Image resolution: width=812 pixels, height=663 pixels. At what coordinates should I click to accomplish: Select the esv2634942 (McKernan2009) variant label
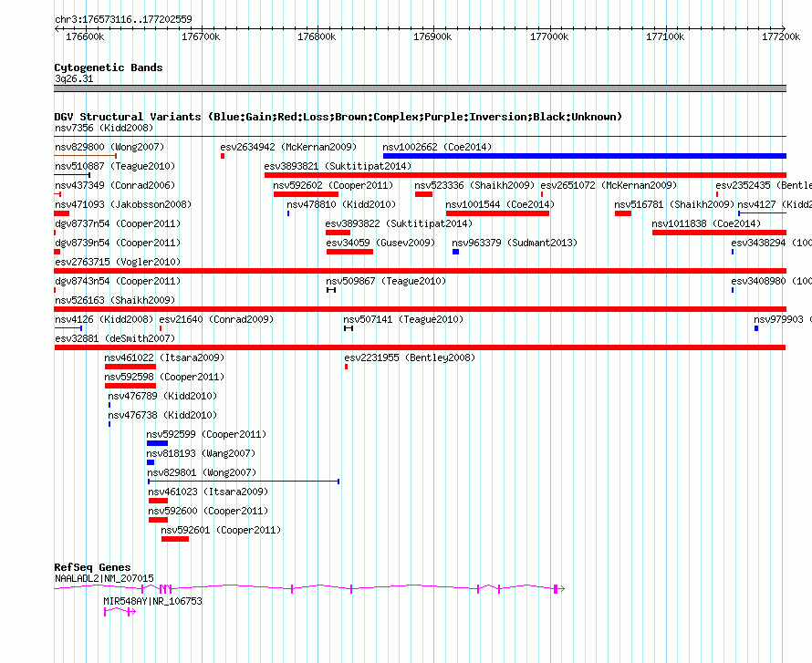click(287, 147)
